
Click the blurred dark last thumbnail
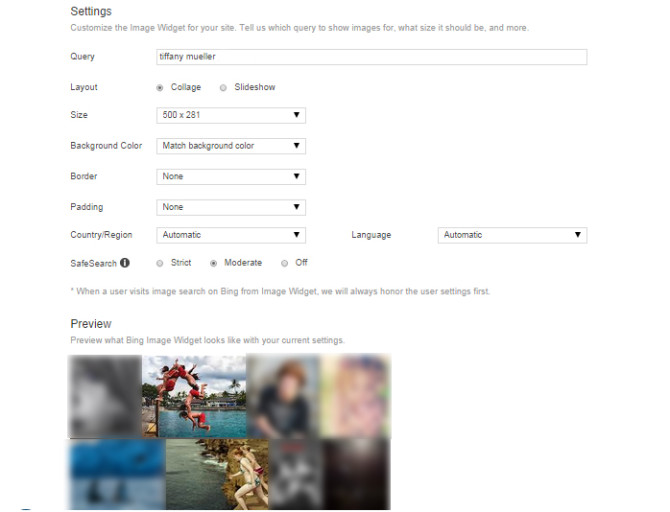357,474
